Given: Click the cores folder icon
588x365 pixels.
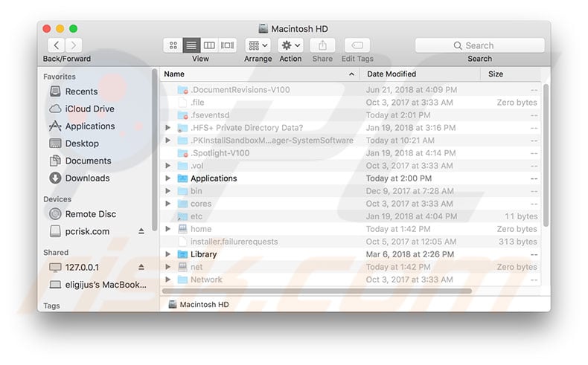Looking at the screenshot, I should [x=182, y=204].
